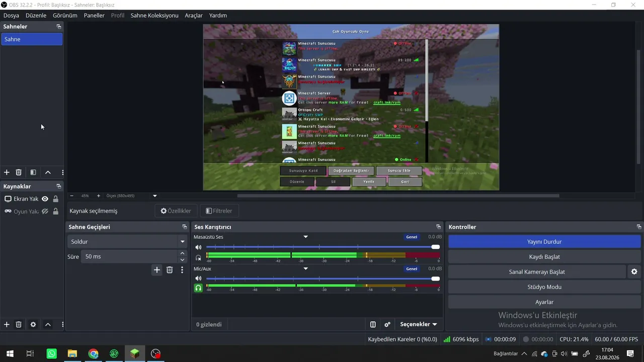Adjust the Masaüstü Ses volume slider
The image size is (644, 362).
323,247
